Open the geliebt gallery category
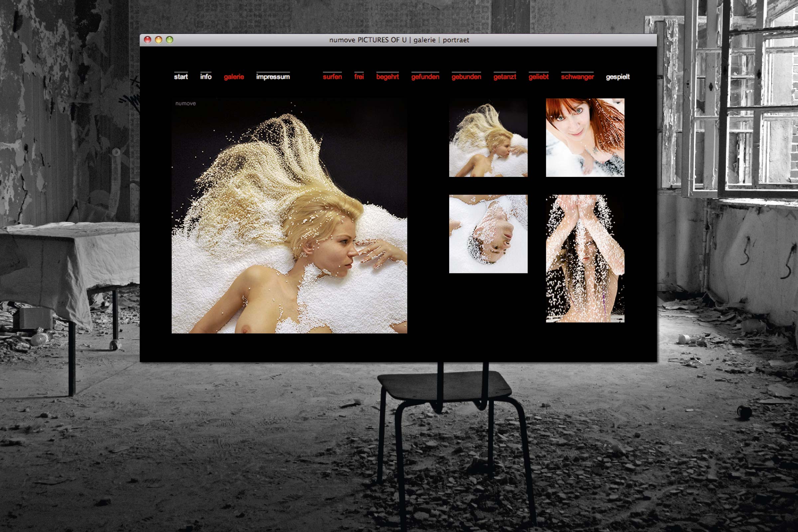The height and width of the screenshot is (532, 798). (x=538, y=77)
